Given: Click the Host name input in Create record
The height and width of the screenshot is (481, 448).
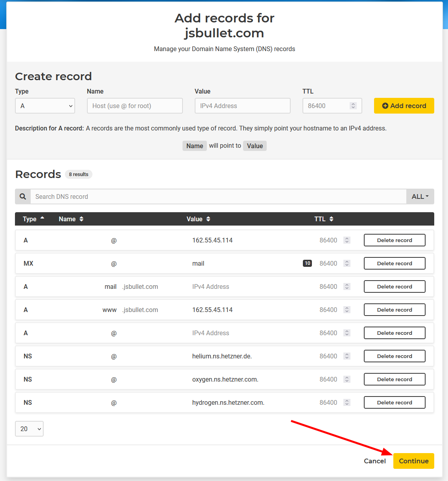Looking at the screenshot, I should click(x=135, y=106).
